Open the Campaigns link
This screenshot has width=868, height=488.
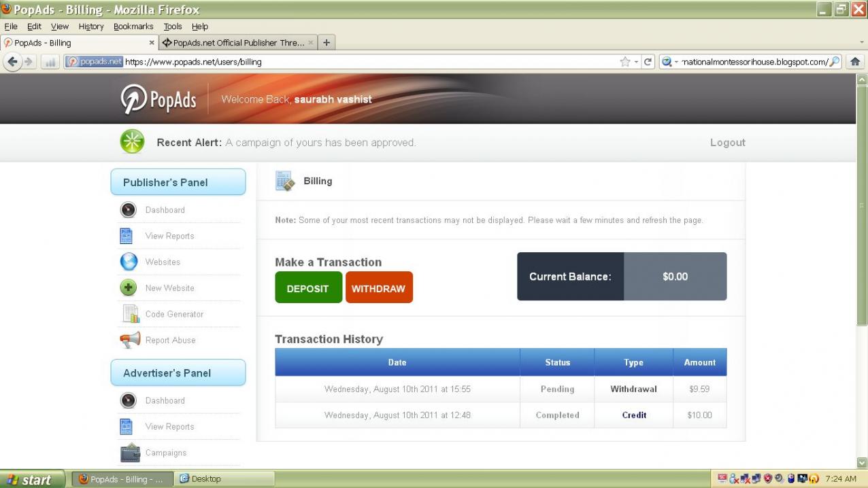pos(166,453)
